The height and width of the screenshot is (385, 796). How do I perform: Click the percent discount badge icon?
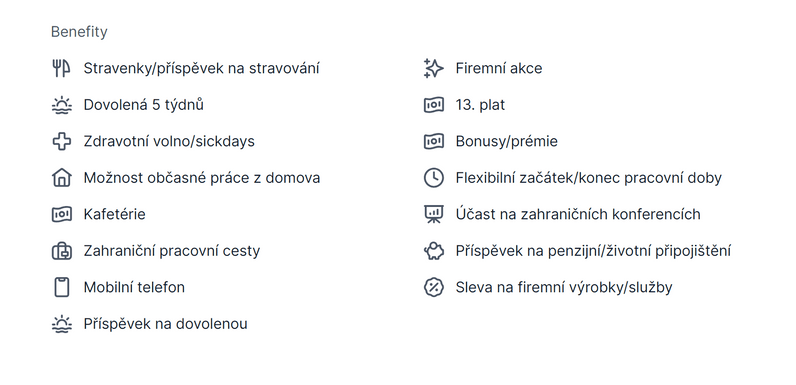(x=434, y=287)
